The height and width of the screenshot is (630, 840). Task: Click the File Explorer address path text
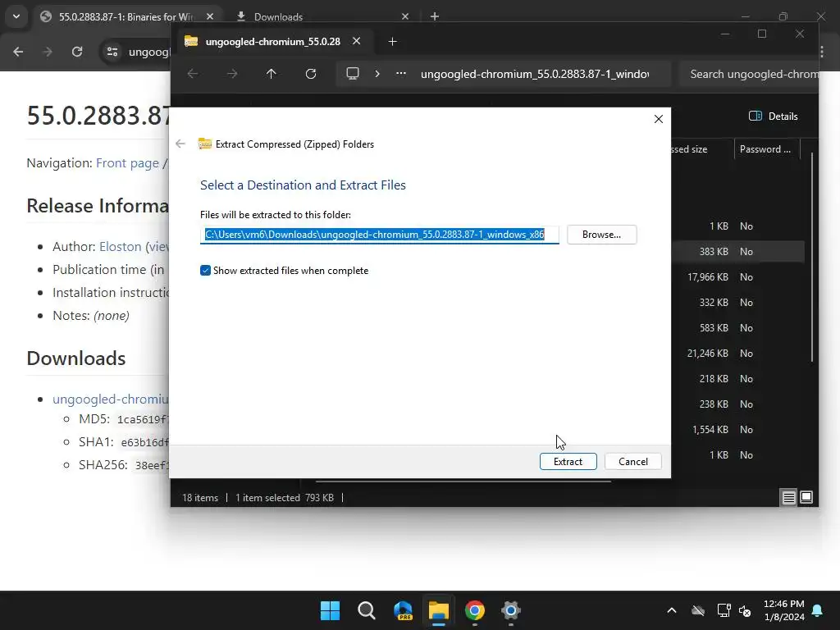(x=535, y=74)
